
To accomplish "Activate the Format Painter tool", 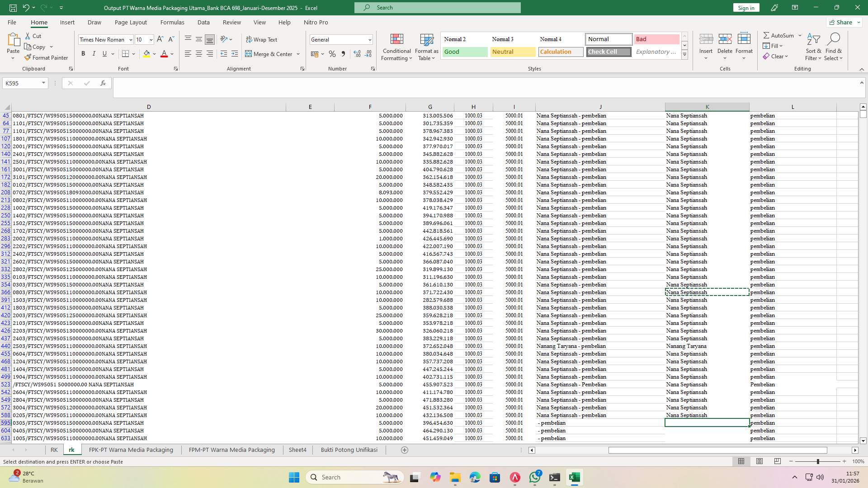I will (x=47, y=57).
